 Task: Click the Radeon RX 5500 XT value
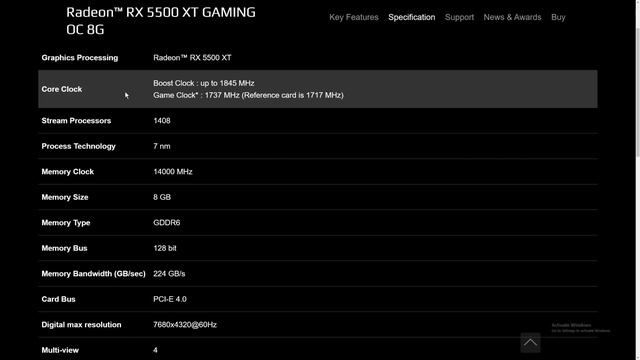pos(192,58)
